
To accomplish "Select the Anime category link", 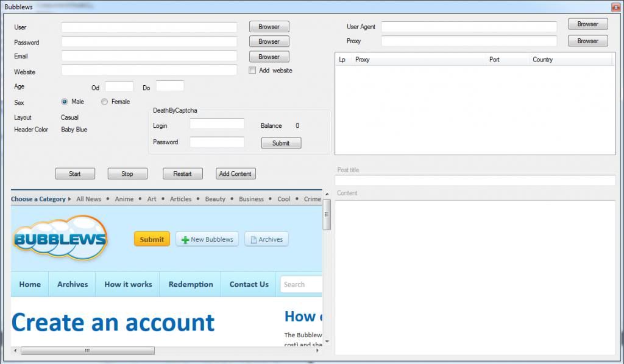I will tap(124, 199).
